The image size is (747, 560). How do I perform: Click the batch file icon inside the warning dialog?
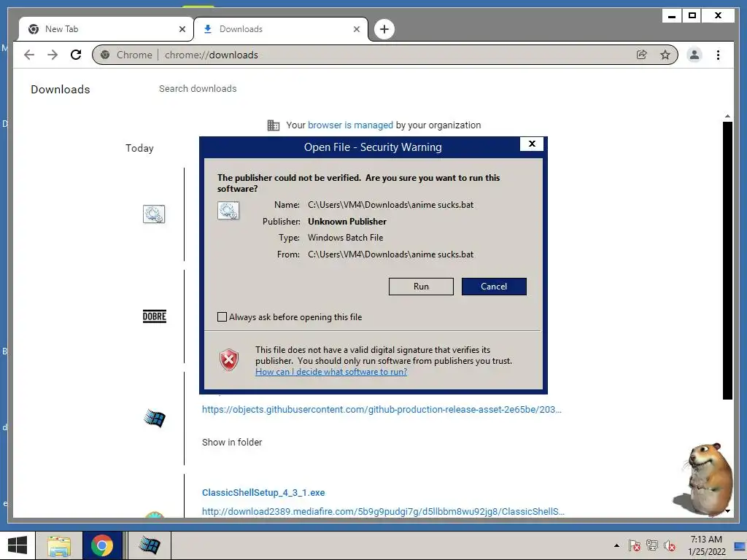[228, 211]
